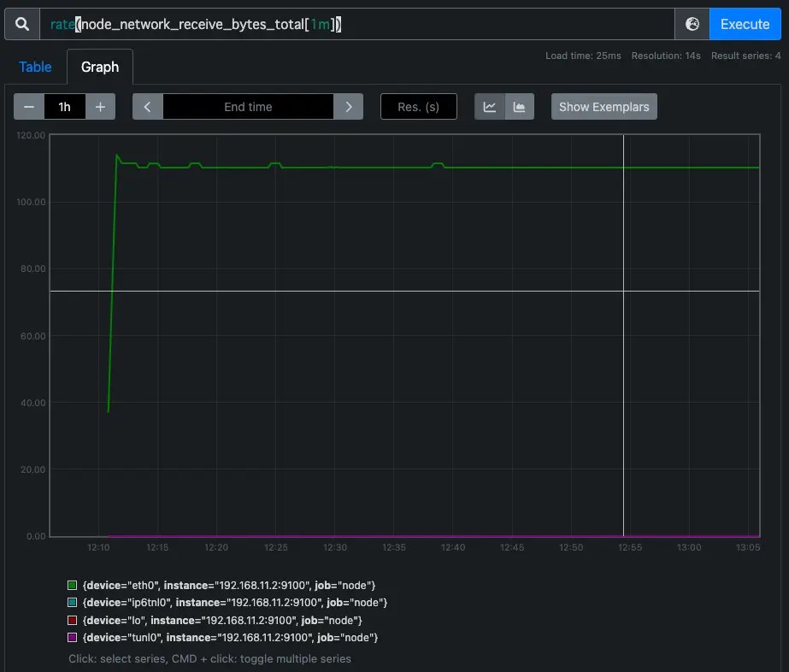Image resolution: width=789 pixels, height=672 pixels.
Task: Switch to the stacked area chart mode
Action: [519, 107]
